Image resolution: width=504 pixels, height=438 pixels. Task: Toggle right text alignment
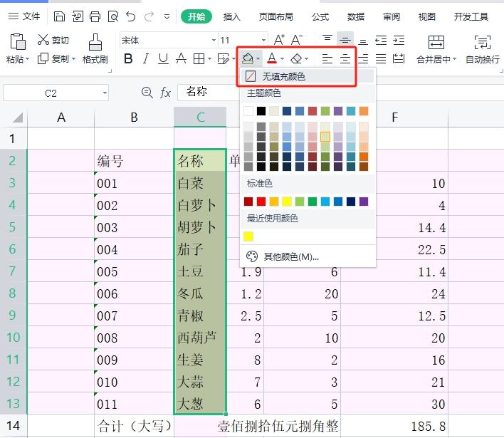point(363,59)
